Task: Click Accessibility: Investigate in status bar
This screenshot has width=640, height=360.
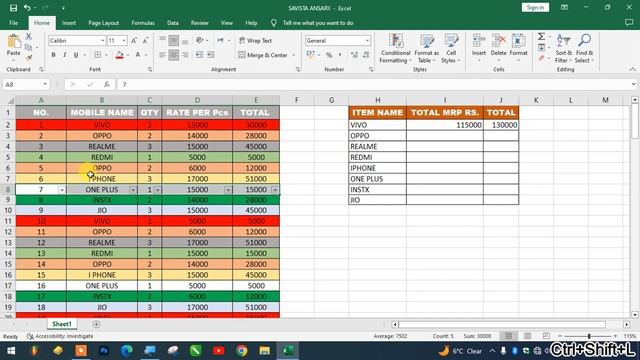Action: [x=60, y=336]
